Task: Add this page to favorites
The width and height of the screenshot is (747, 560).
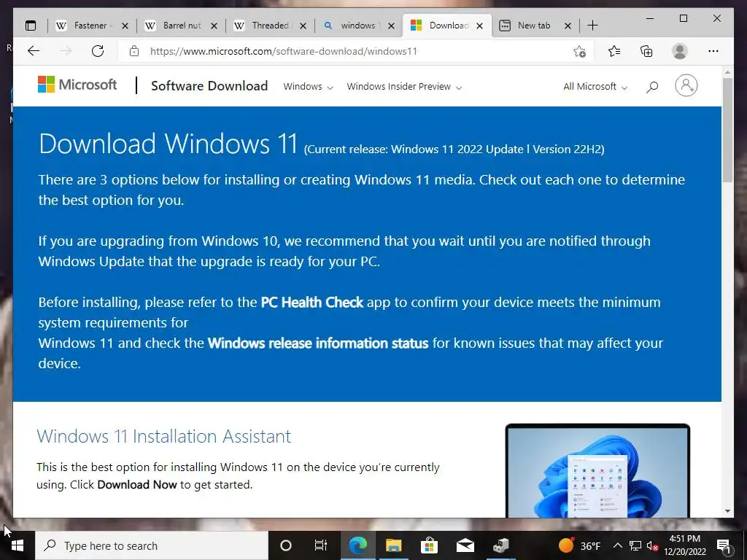Action: [579, 52]
